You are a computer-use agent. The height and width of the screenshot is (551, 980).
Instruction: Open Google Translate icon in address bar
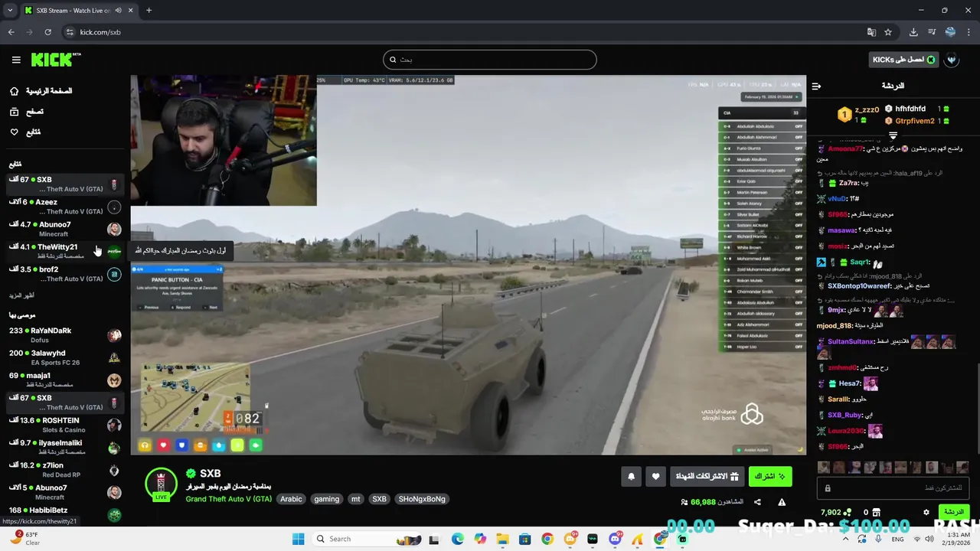pos(871,32)
